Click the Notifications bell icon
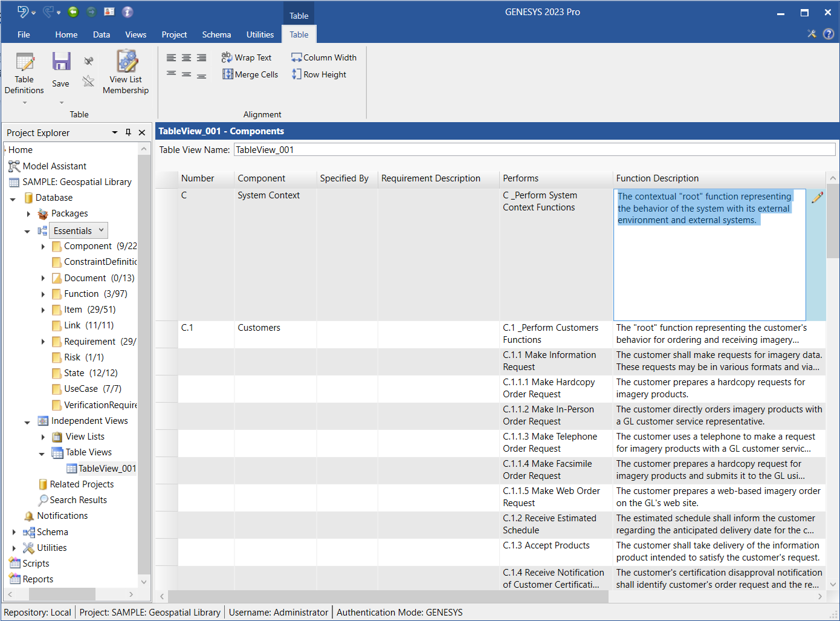The height and width of the screenshot is (621, 840). coord(29,516)
